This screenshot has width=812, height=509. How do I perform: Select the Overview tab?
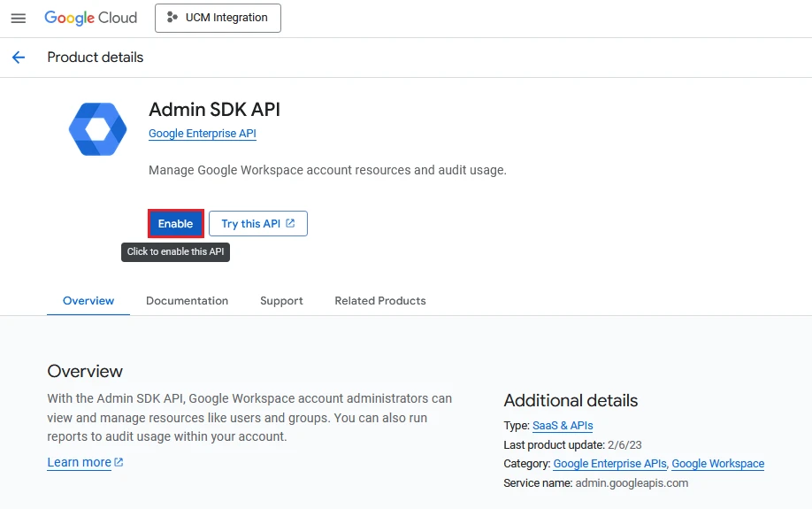[x=88, y=301]
